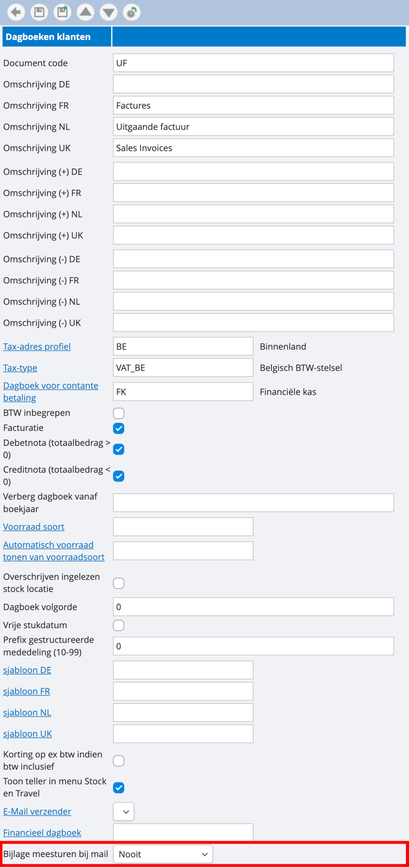Viewport: 409px width, 868px height.
Task: Click the history clock icon
Action: 131,12
